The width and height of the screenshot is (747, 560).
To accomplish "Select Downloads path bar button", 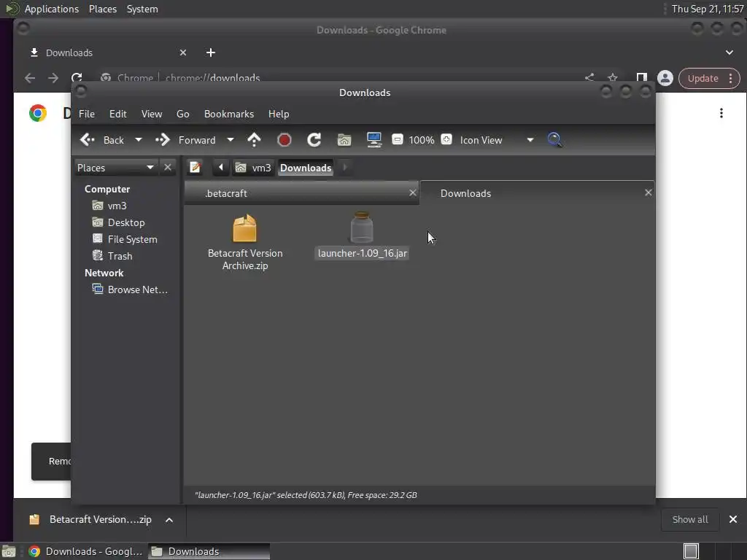I will (306, 168).
